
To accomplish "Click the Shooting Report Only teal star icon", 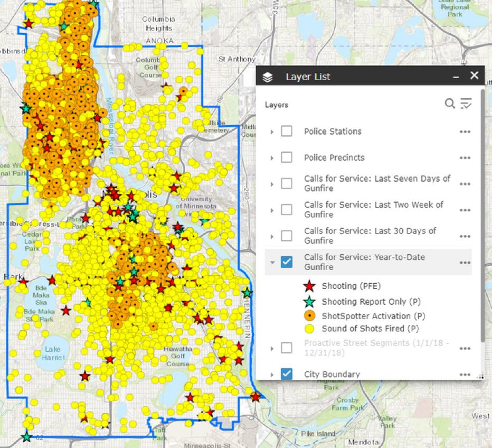I will click(309, 301).
